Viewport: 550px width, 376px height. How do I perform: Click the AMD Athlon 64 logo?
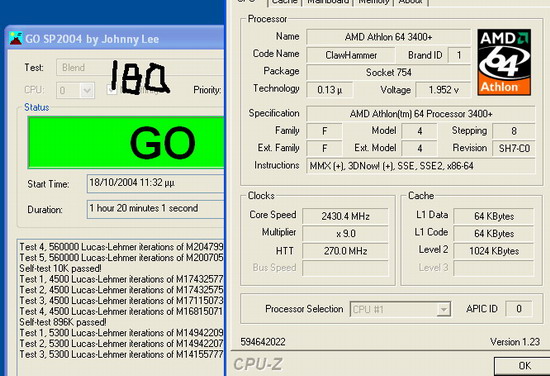pyautogui.click(x=504, y=62)
